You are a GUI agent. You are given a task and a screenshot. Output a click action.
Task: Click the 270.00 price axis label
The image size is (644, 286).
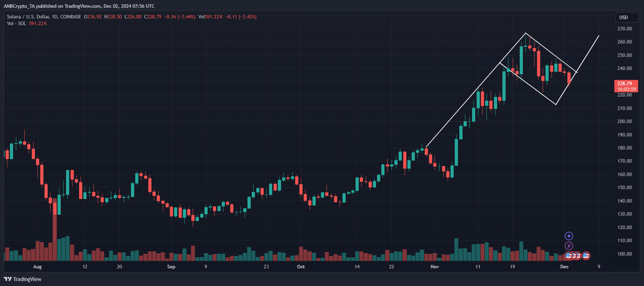[625, 29]
